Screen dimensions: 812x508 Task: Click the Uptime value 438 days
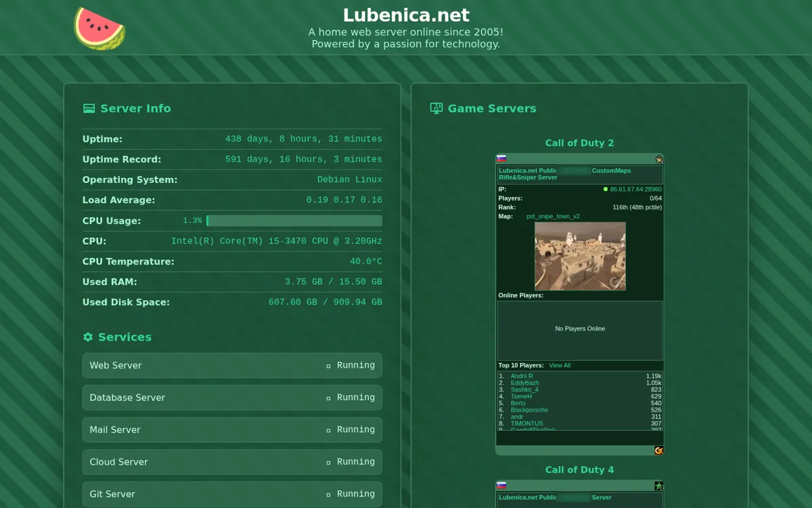(304, 139)
